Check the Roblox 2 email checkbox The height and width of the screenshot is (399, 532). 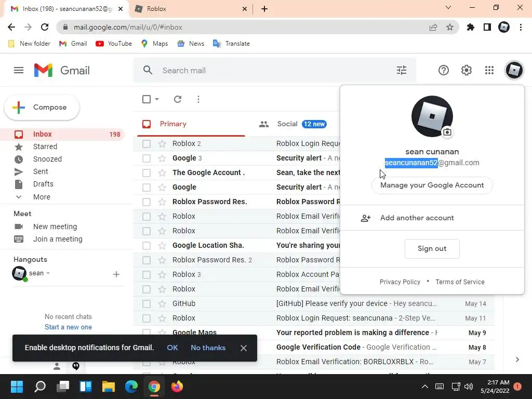point(146,144)
